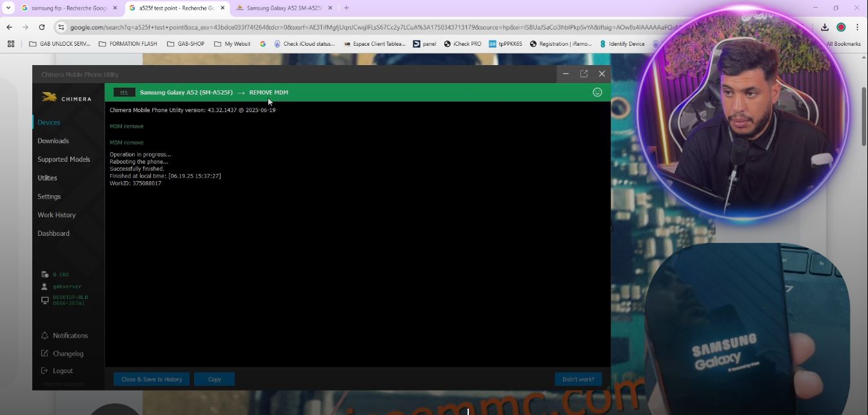Open the All Bookmarks folder
Screen dimensions: 868x415
point(843,44)
